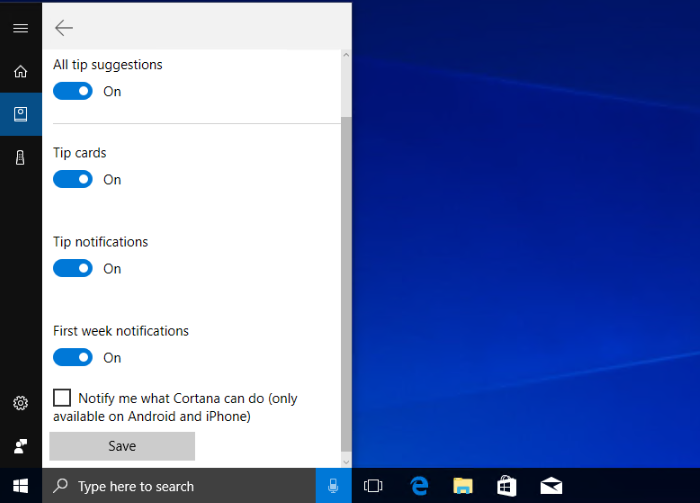
Task: Open Task View on taskbar
Action: [373, 486]
